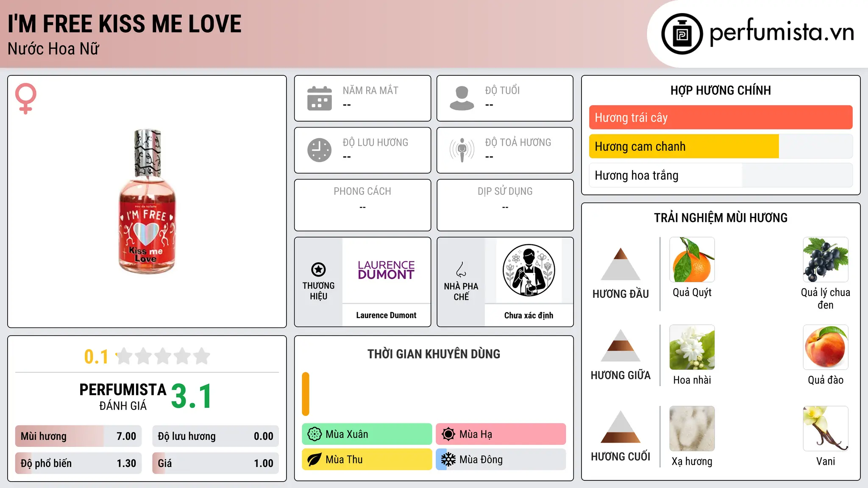868x488 pixels.
Task: Click the Độ lưu hương 0.00 score bar
Action: pyautogui.click(x=215, y=436)
